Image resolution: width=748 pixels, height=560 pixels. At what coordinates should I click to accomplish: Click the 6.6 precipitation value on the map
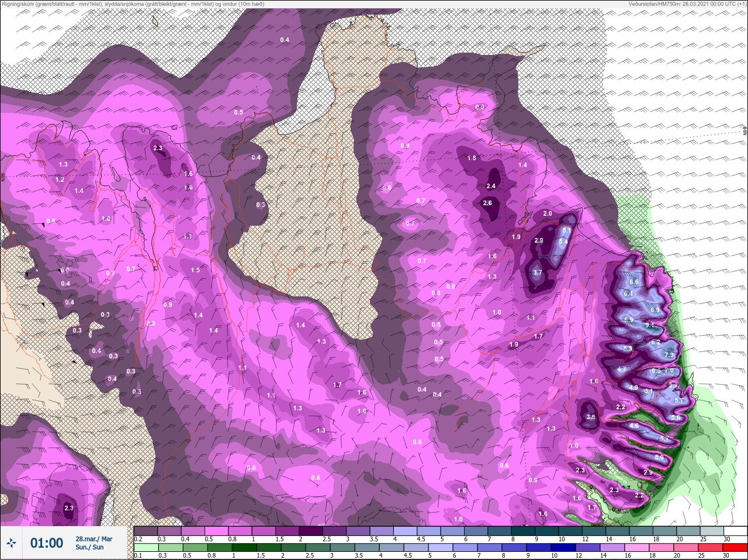pyautogui.click(x=634, y=282)
